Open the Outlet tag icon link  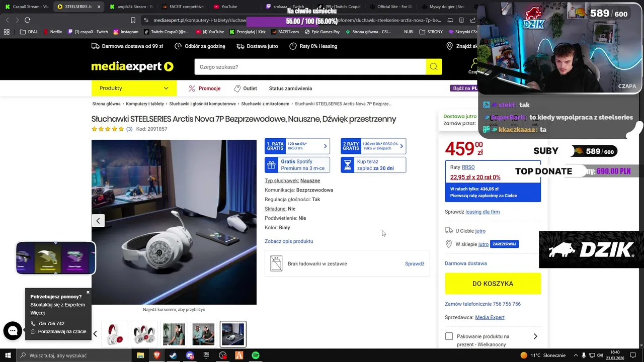point(245,88)
